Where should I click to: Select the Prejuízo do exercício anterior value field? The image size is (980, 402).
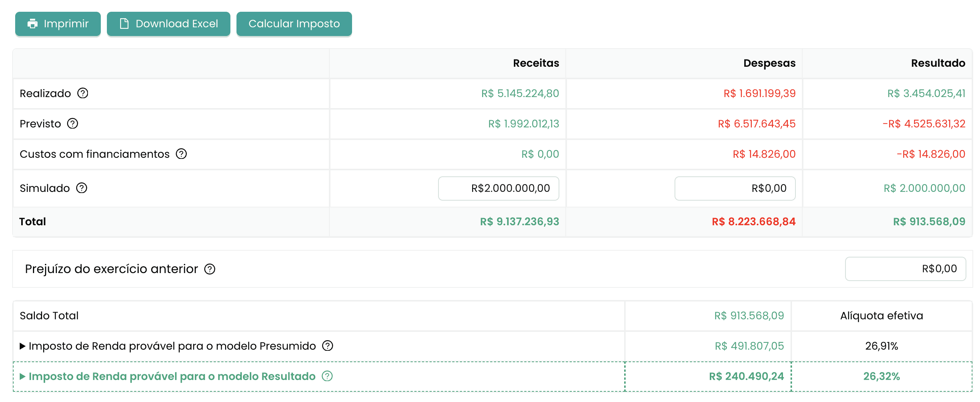click(905, 269)
